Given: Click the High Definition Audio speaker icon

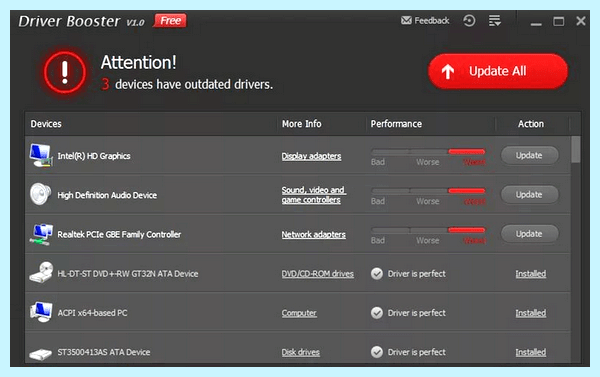Looking at the screenshot, I should click(x=41, y=194).
